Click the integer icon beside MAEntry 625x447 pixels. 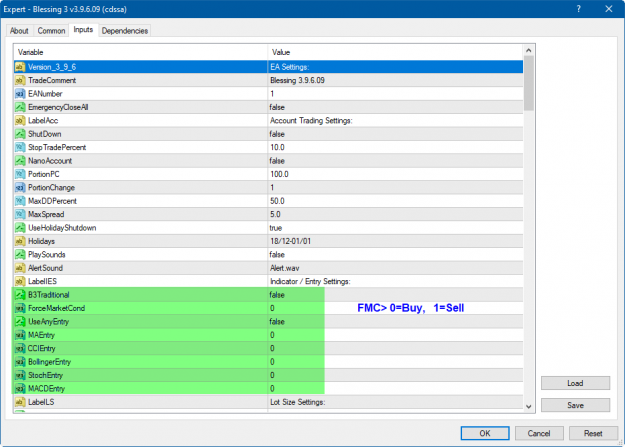point(20,335)
